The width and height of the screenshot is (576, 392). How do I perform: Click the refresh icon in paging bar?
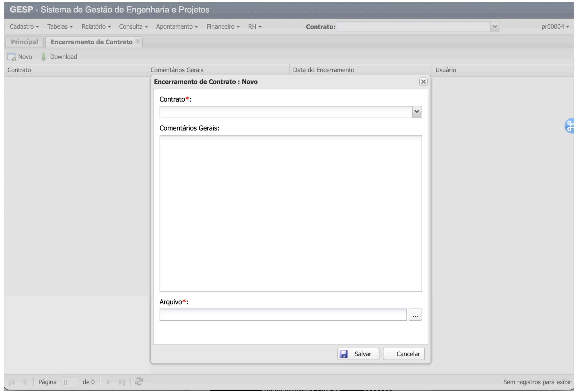pos(139,381)
